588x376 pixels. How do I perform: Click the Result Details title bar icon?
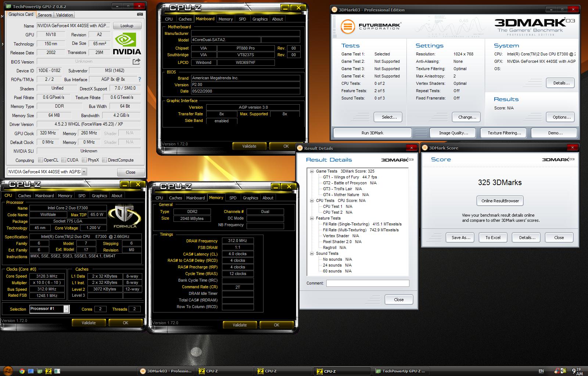pyautogui.click(x=300, y=148)
